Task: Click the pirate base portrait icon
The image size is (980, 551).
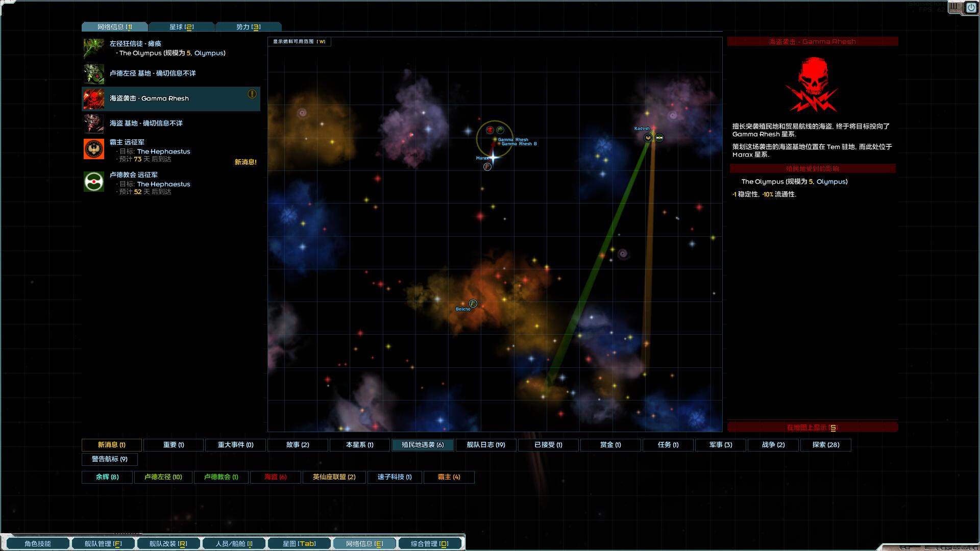Action: tap(94, 123)
